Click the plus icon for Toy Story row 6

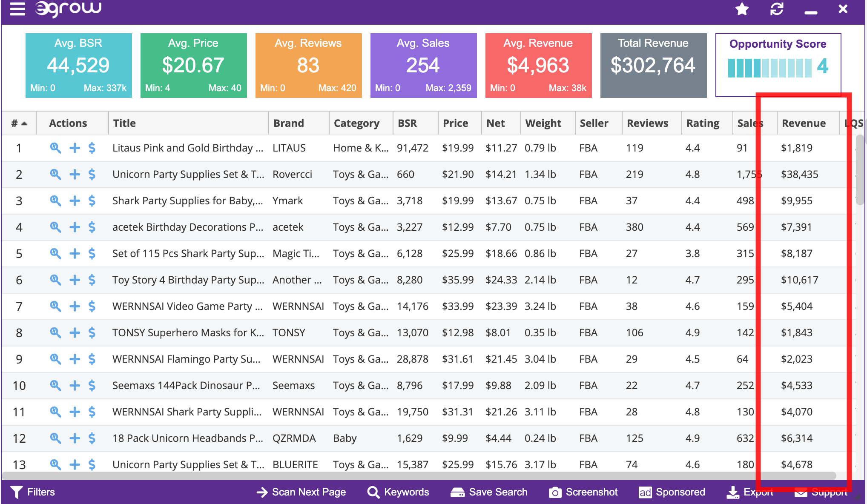point(75,280)
